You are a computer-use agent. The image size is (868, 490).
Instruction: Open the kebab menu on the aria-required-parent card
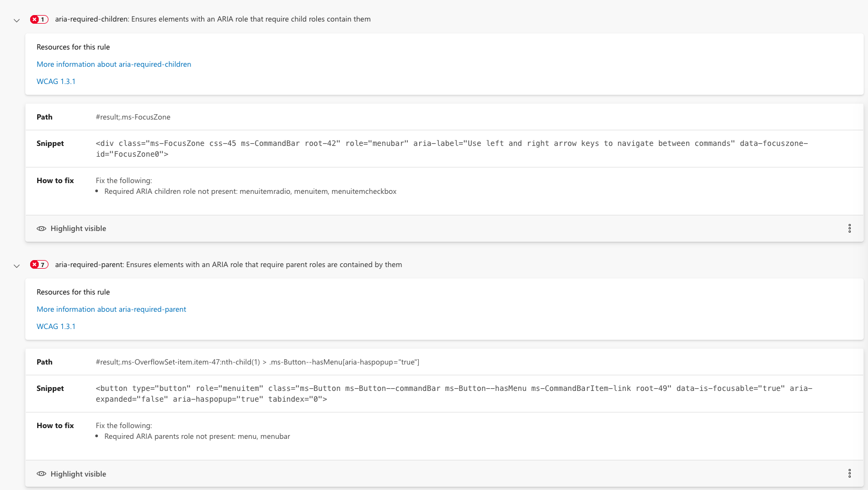[849, 473]
